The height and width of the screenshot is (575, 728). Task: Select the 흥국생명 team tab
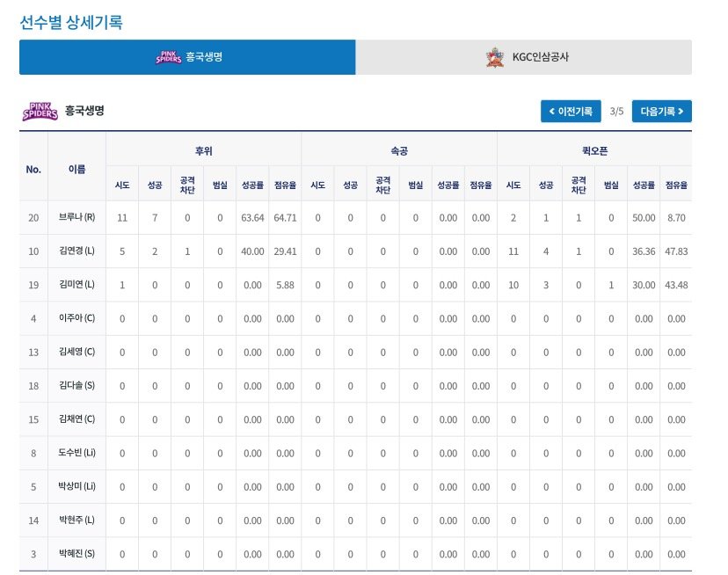coord(187,57)
